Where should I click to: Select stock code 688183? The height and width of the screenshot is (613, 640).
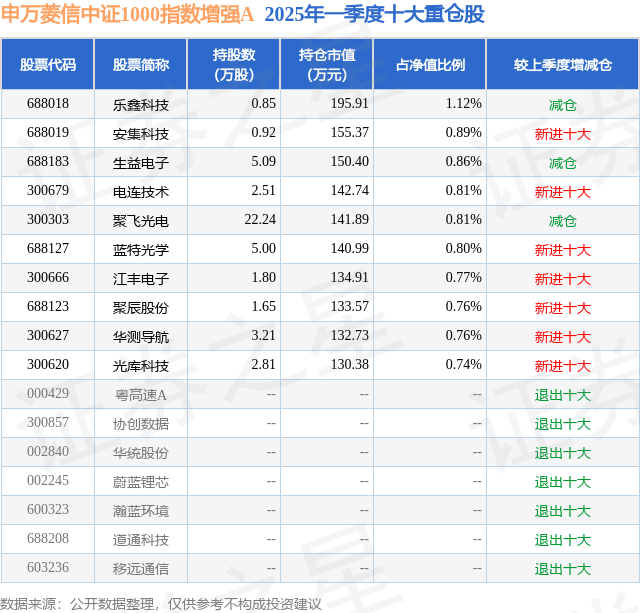click(x=48, y=162)
